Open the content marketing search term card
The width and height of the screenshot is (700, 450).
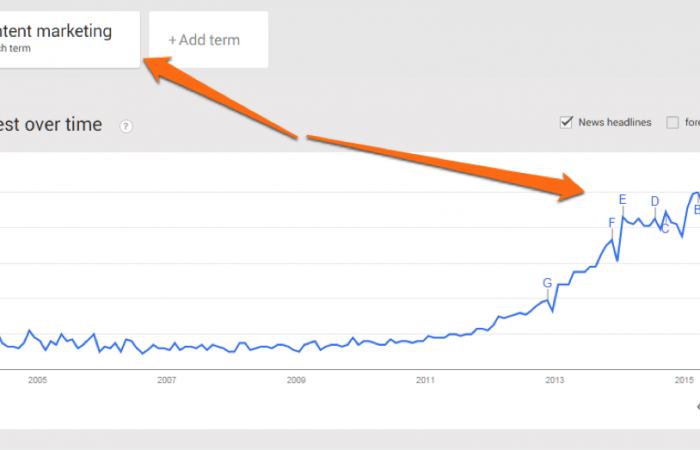[x=69, y=40]
